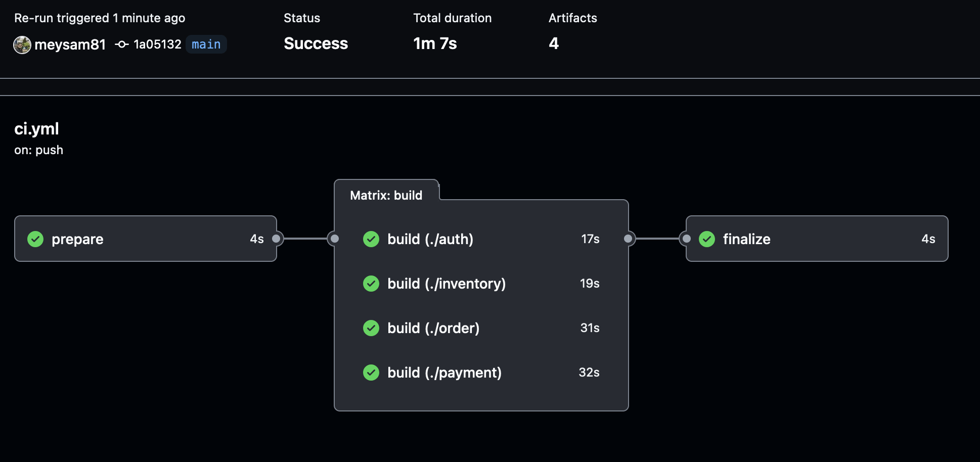Click the success check for build (./inventory)
The height and width of the screenshot is (462, 980).
(x=371, y=284)
